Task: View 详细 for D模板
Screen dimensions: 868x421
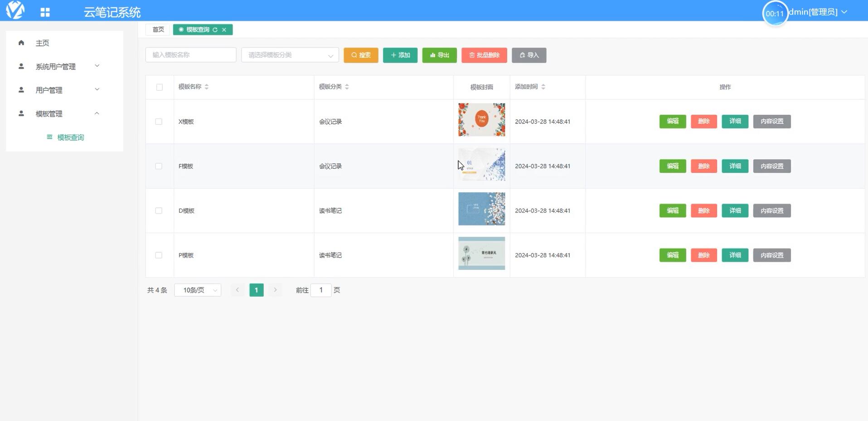Action: point(735,210)
